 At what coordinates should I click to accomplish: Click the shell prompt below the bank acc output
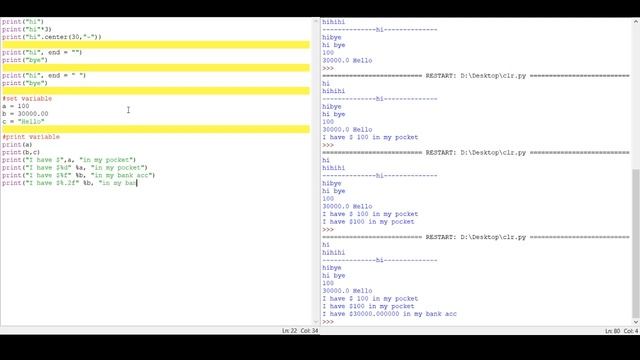[328, 322]
